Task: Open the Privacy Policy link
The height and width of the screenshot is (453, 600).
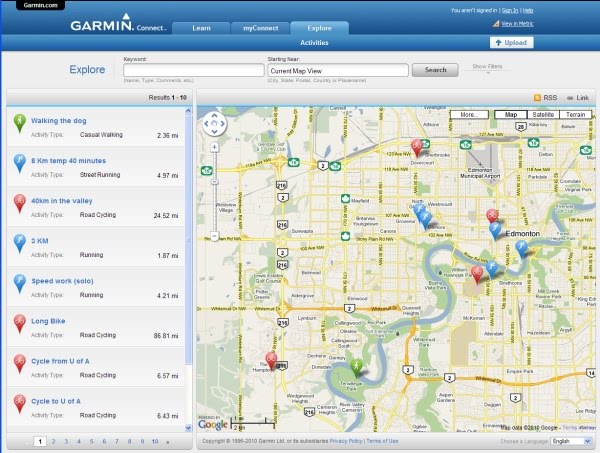Action: coord(346,441)
